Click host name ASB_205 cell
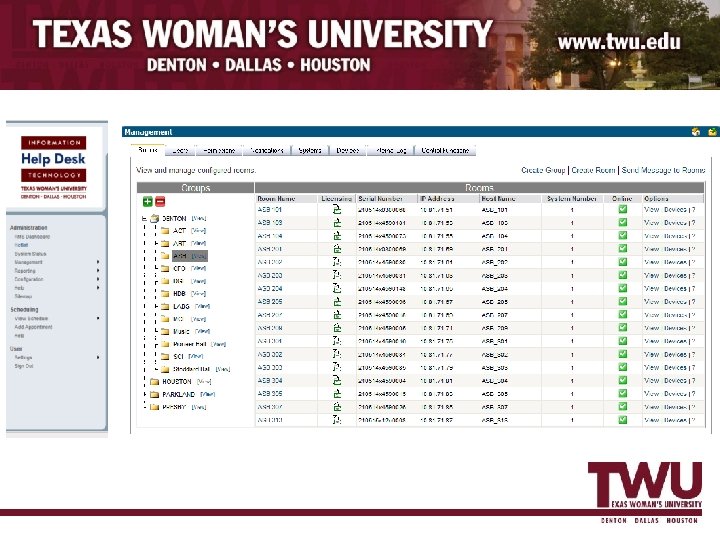This screenshot has width=720, height=540. click(495, 302)
